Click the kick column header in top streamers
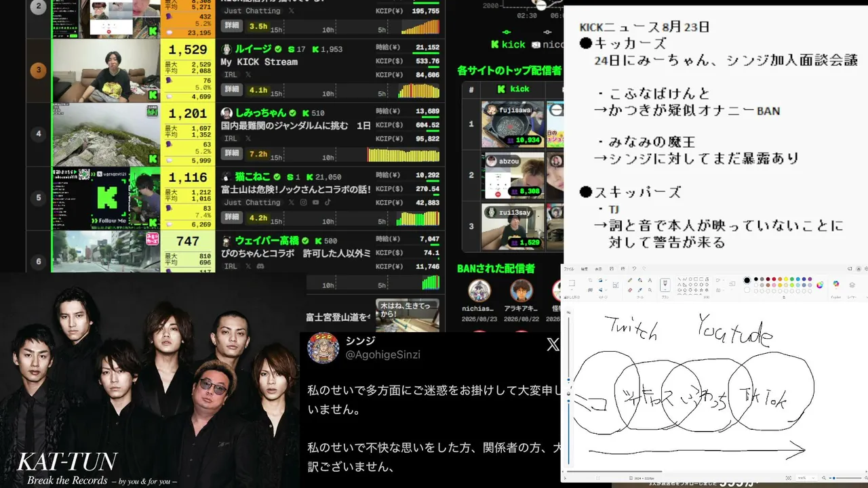 [x=513, y=89]
